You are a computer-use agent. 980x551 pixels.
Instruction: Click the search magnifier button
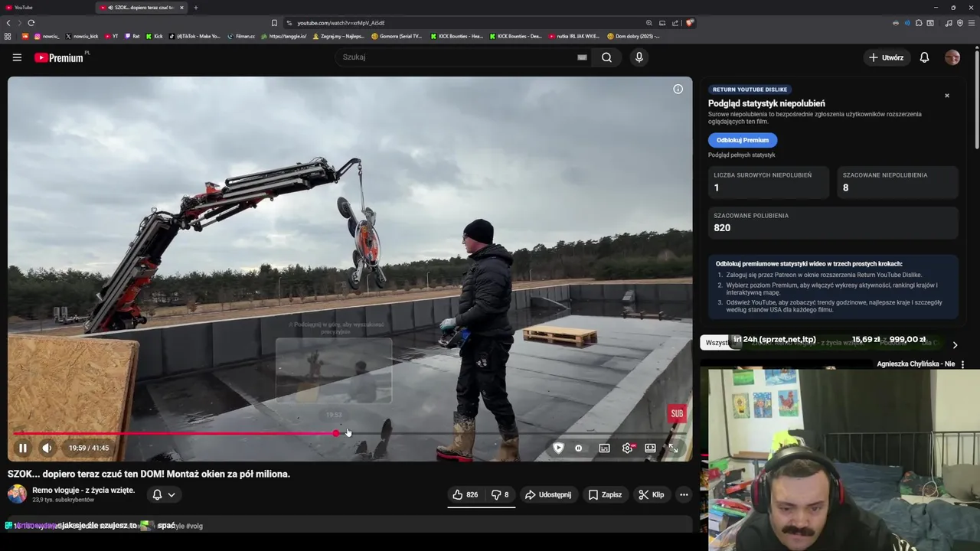click(x=606, y=57)
